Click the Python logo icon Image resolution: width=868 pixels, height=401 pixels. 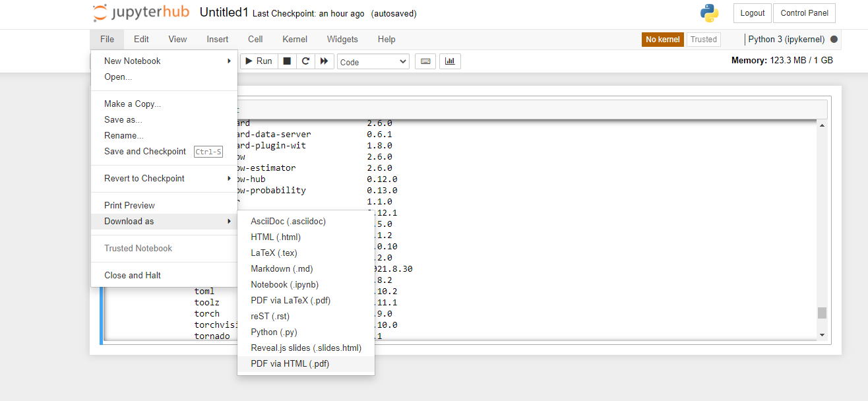coord(710,13)
